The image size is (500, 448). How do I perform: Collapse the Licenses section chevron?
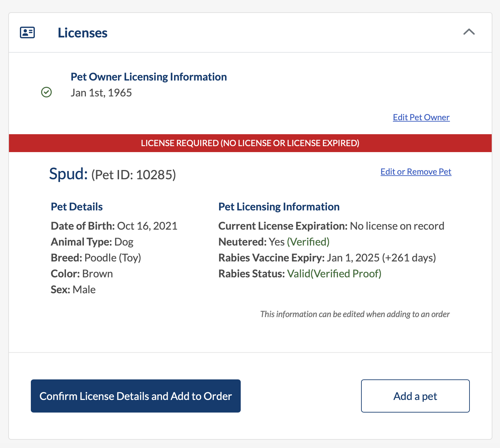pyautogui.click(x=469, y=32)
